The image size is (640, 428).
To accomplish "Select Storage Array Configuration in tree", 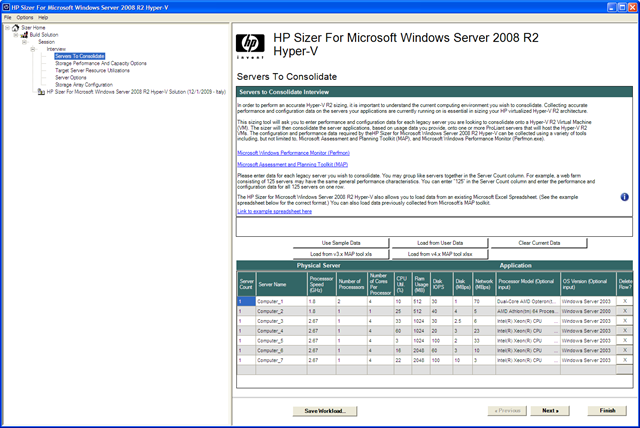I will 84,84.
